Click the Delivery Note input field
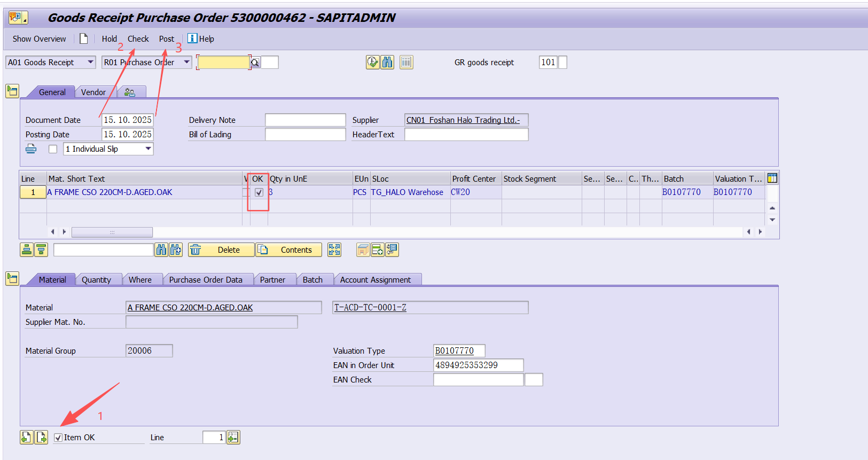The height and width of the screenshot is (460, 868). pos(305,120)
